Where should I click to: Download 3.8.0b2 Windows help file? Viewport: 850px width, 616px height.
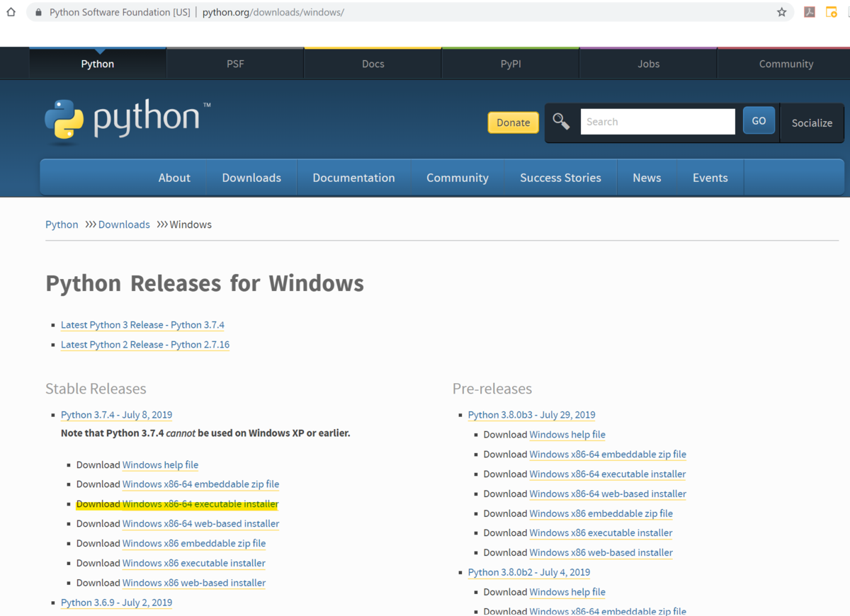(x=567, y=592)
